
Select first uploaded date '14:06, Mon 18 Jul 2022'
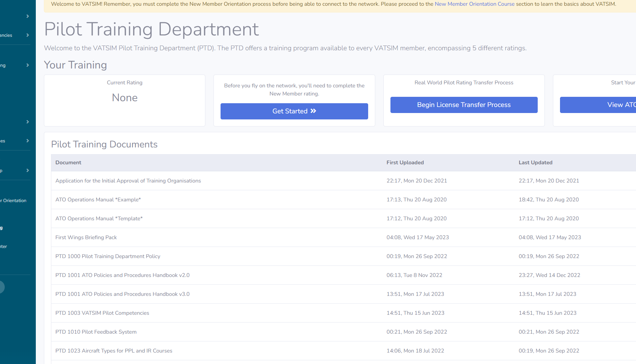tap(415, 351)
